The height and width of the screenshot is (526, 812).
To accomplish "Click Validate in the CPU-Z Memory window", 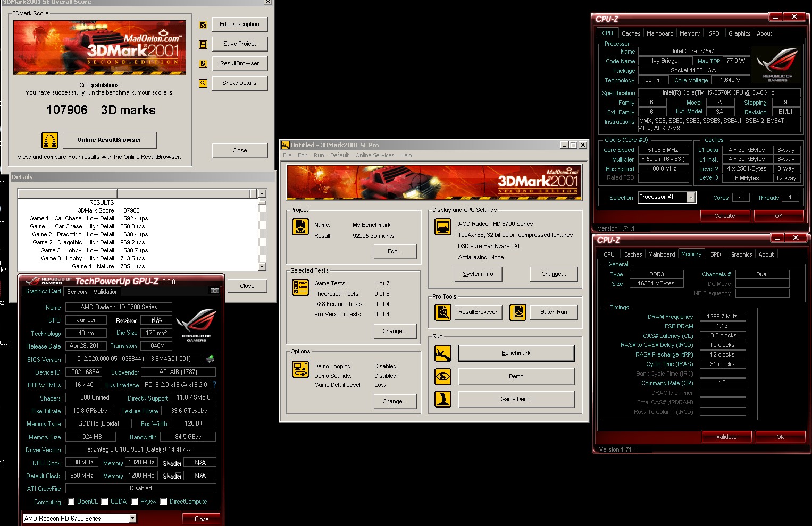I will 726,437.
